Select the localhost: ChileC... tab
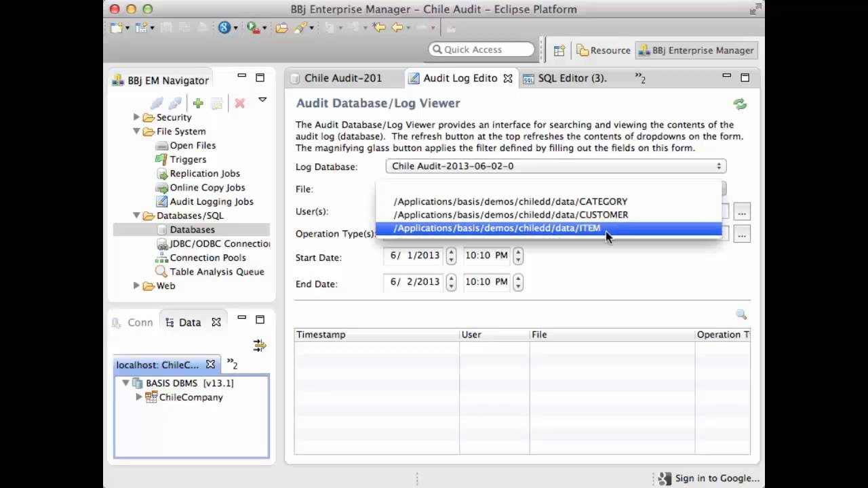This screenshot has width=868, height=488. click(x=157, y=365)
